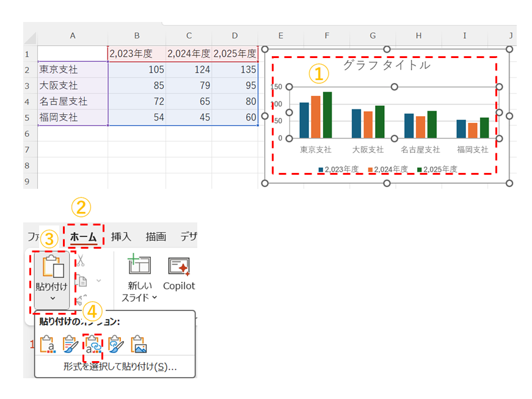The height and width of the screenshot is (399, 532).
Task: Select the keep source formatting paste option
Action: pos(70,345)
